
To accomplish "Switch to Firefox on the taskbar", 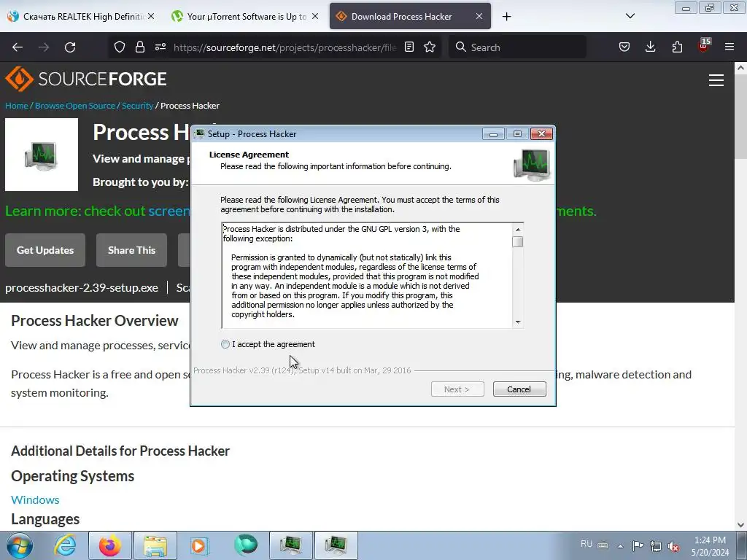I will tap(110, 545).
